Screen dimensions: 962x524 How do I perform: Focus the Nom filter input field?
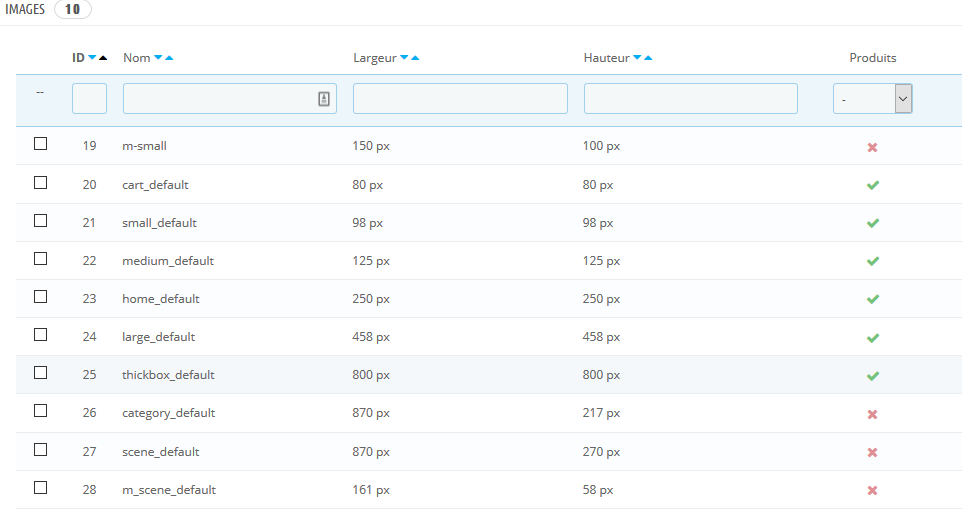click(229, 99)
